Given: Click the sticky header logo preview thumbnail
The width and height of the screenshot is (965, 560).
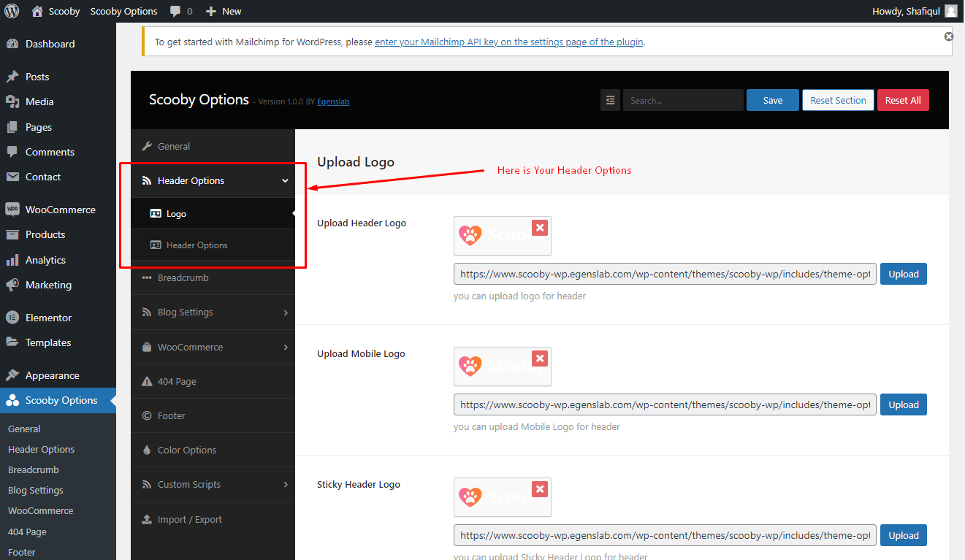Looking at the screenshot, I should 502,497.
